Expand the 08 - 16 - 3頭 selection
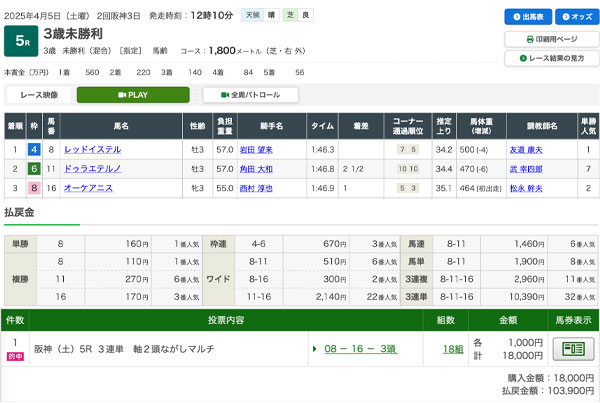Image resolution: width=600 pixels, height=403 pixels. click(x=360, y=349)
